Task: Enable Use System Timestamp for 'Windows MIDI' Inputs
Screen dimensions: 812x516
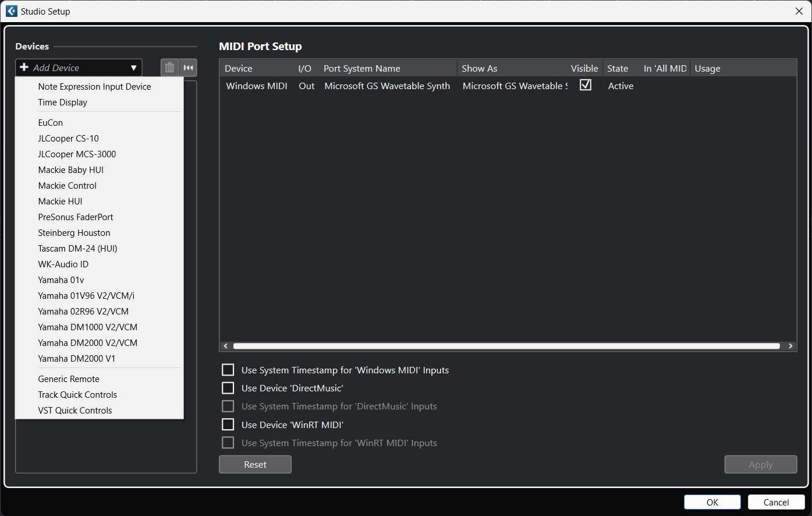Action: pyautogui.click(x=228, y=369)
